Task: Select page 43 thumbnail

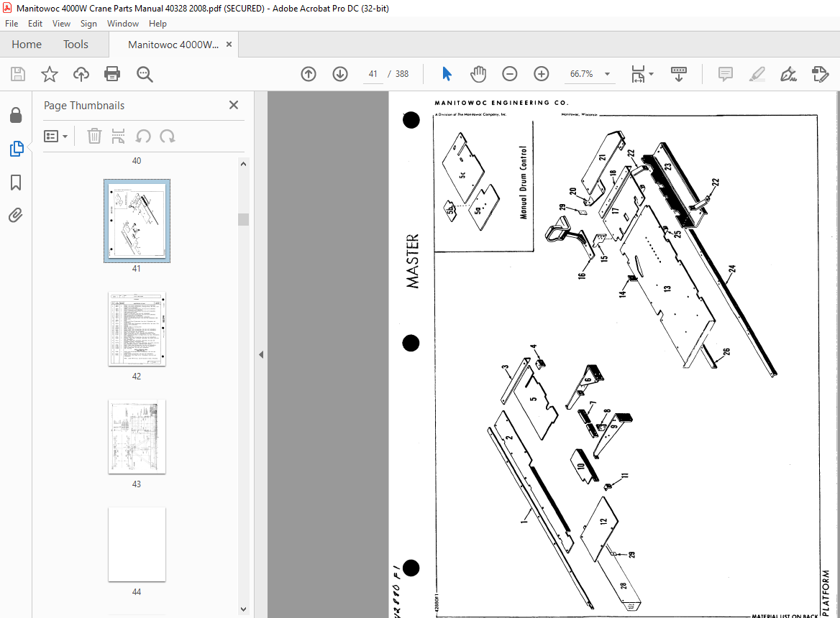Action: (137, 437)
